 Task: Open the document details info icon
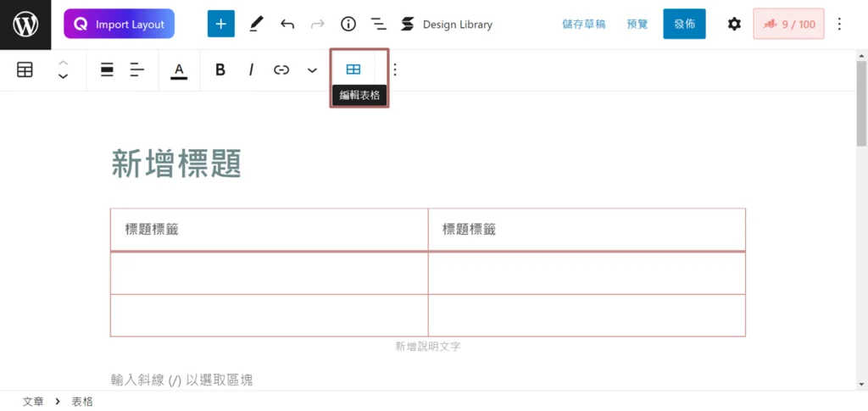click(x=348, y=24)
